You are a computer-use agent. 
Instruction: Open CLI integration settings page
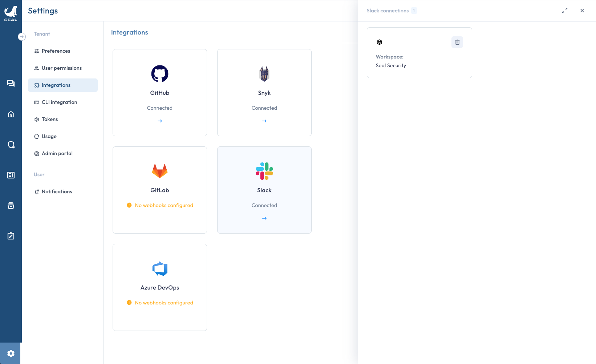pyautogui.click(x=63, y=102)
